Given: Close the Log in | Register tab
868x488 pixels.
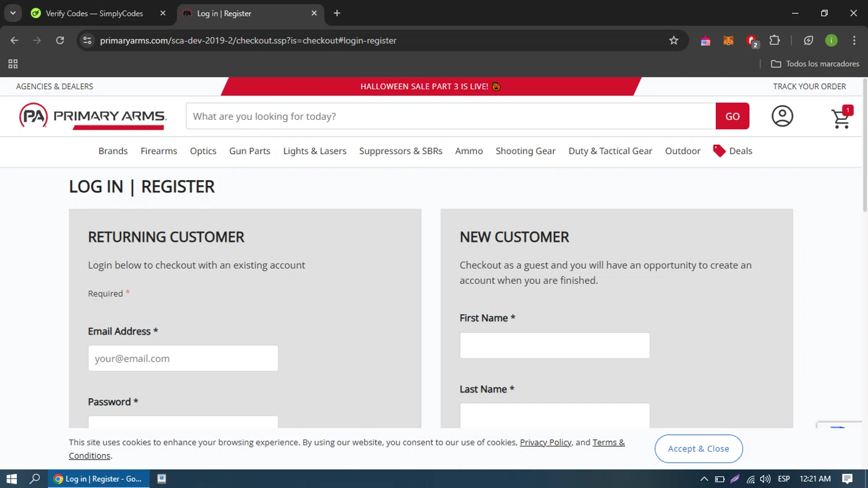Looking at the screenshot, I should pos(314,13).
